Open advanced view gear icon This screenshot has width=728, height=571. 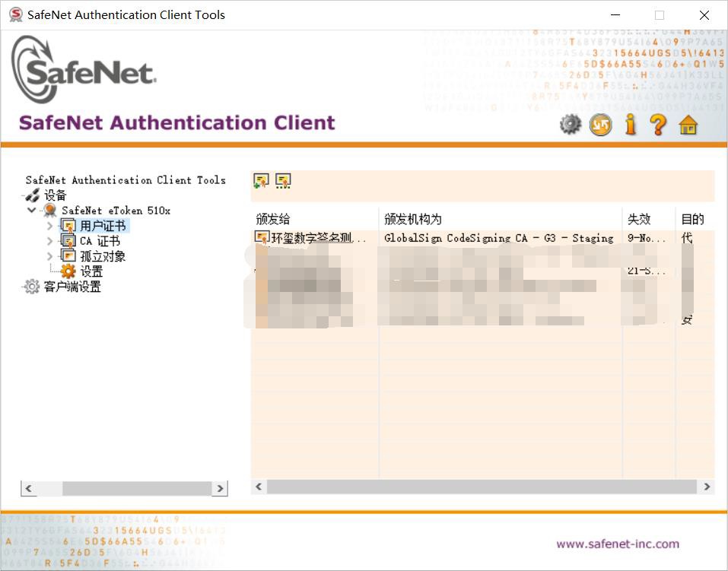[570, 125]
